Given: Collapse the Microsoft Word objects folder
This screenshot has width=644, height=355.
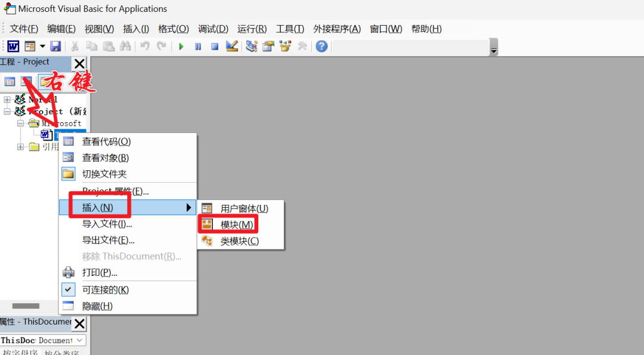Looking at the screenshot, I should [20, 123].
